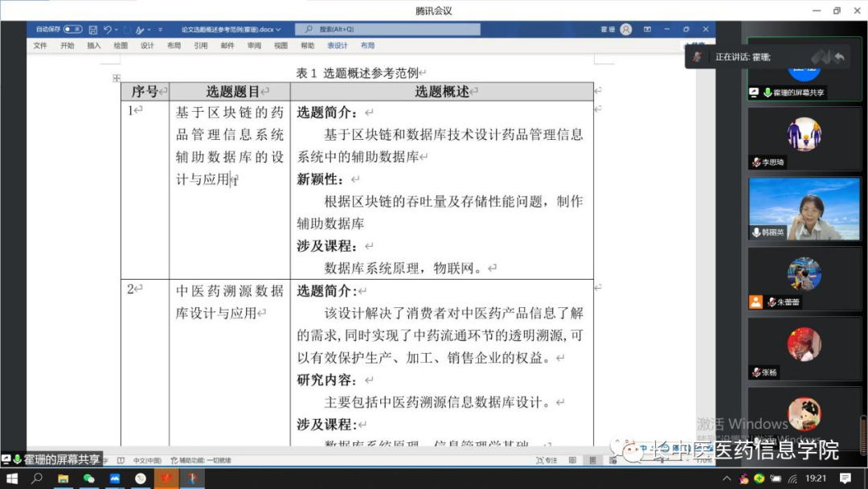Open the 帮助 ribbon tab
This screenshot has width=868, height=489.
(x=307, y=45)
